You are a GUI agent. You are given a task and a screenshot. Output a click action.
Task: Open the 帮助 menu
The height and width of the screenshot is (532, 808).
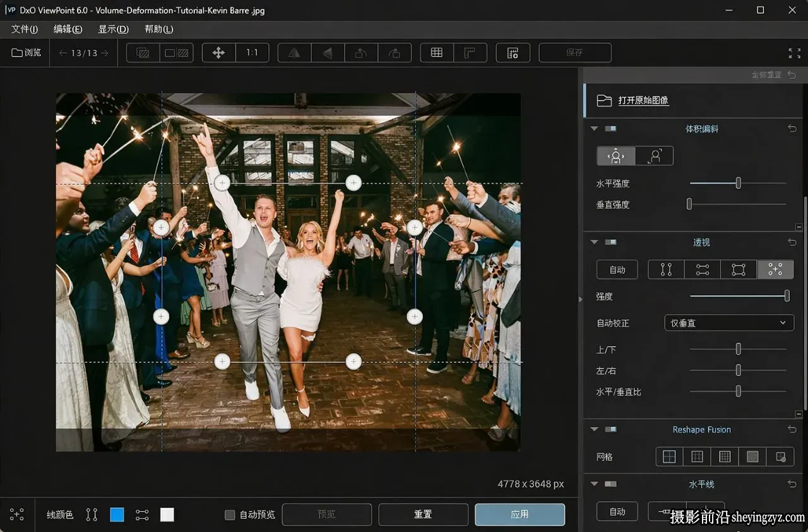(x=158, y=29)
